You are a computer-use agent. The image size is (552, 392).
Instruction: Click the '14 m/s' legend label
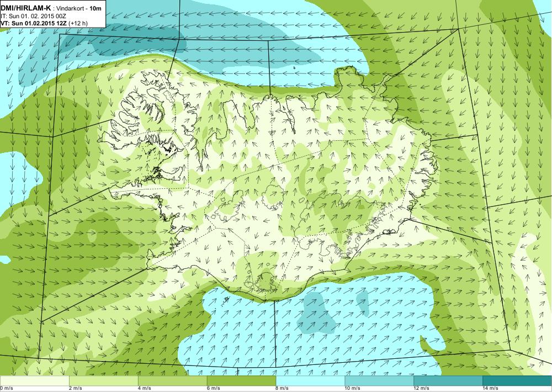(x=490, y=389)
